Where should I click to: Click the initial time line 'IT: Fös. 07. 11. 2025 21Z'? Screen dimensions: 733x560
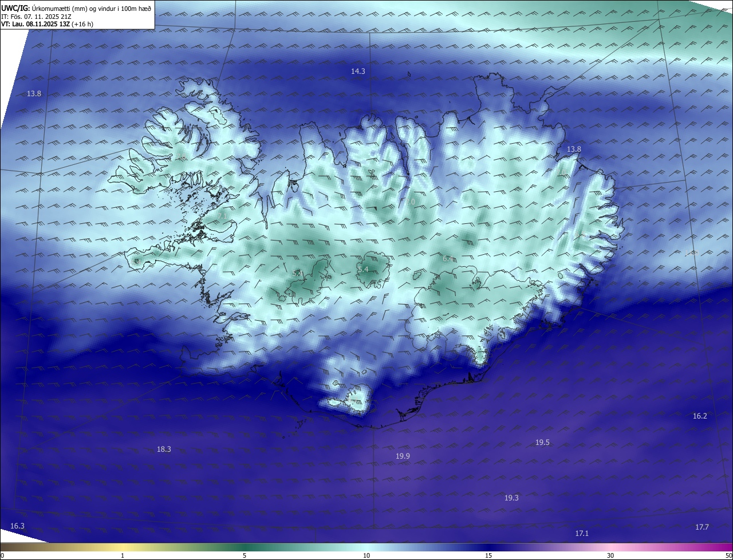[36, 16]
